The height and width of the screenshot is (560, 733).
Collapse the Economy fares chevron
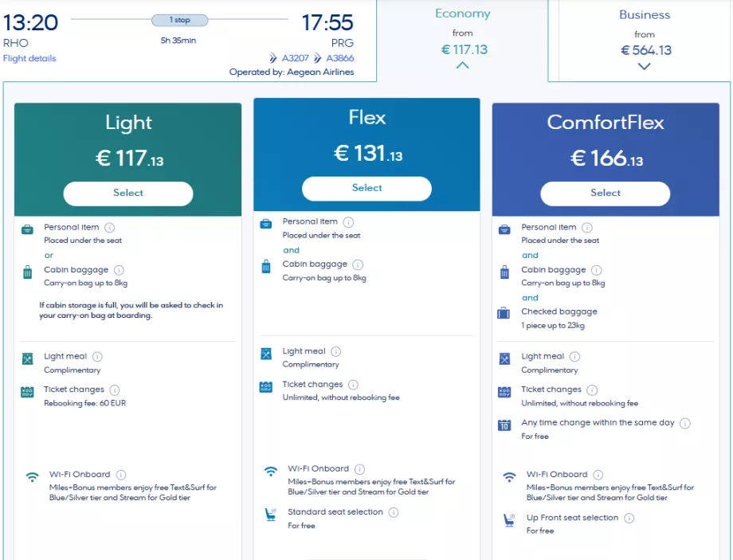point(462,66)
